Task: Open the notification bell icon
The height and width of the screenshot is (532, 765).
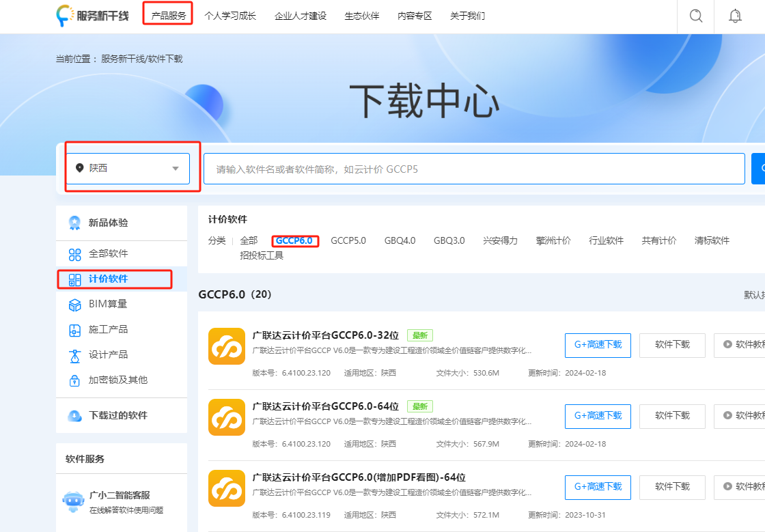Action: click(735, 16)
